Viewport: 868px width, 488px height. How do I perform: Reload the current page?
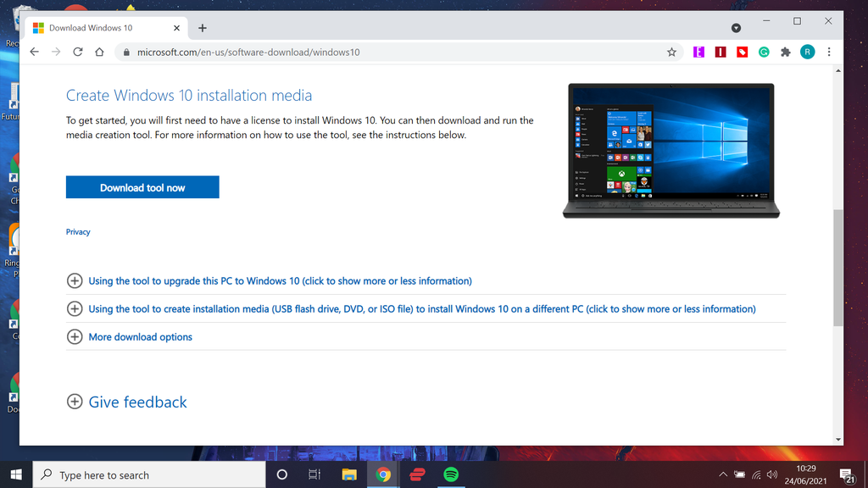78,52
